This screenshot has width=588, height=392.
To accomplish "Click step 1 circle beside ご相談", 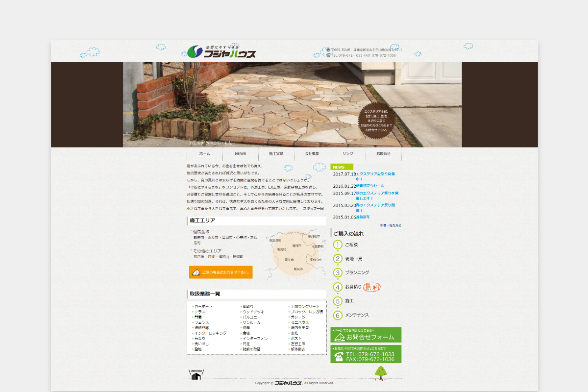I will coord(338,245).
